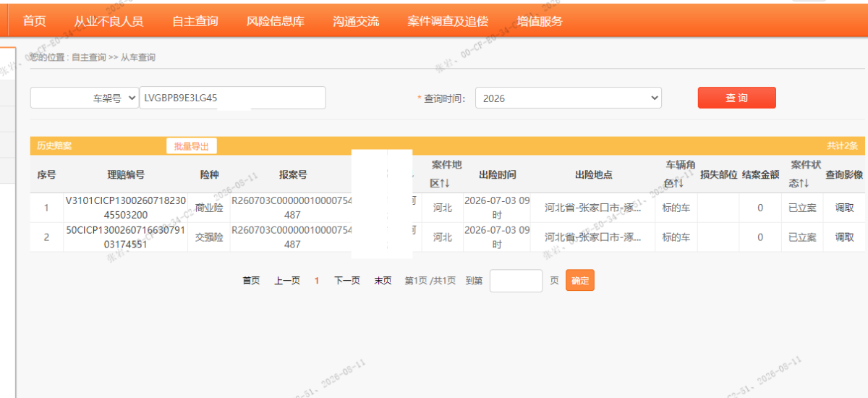Viewport: 868px width, 398px height.
Task: Click the 共计2条 total count text
Action: pos(842,146)
